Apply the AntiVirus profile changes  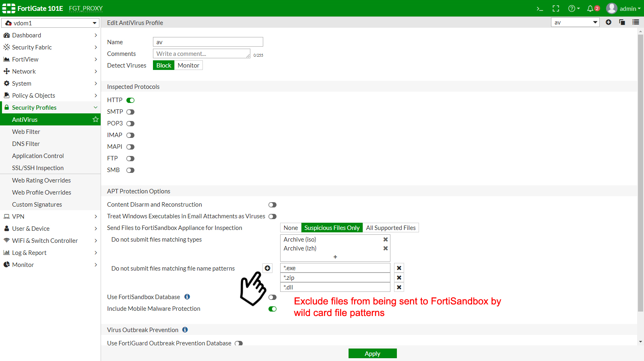tap(373, 353)
